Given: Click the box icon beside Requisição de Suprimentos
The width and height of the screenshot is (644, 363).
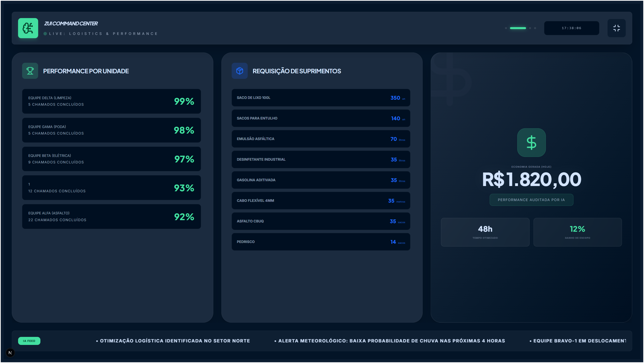Looking at the screenshot, I should (x=240, y=71).
